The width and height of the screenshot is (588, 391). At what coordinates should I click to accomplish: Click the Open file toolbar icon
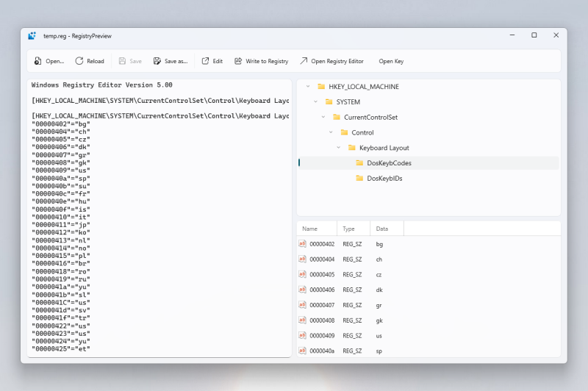(38, 61)
